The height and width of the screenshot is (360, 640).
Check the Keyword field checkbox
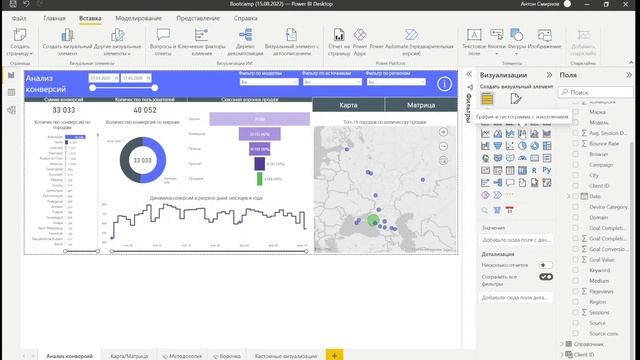click(576, 270)
